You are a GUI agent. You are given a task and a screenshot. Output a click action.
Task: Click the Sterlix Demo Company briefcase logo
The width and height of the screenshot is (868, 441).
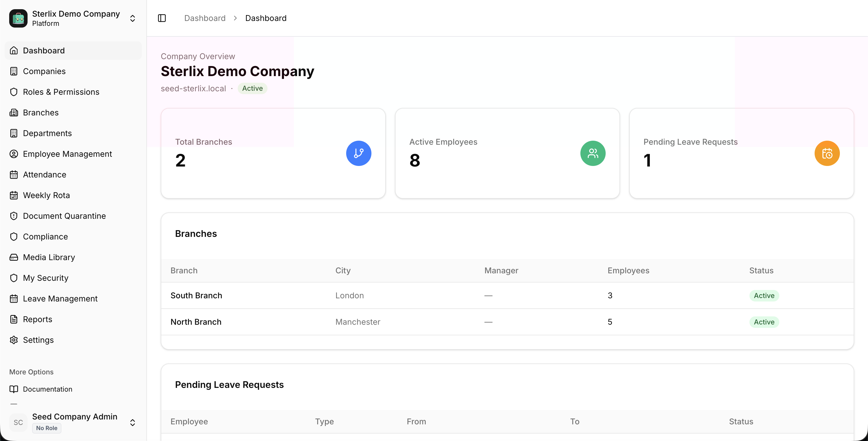(x=18, y=18)
